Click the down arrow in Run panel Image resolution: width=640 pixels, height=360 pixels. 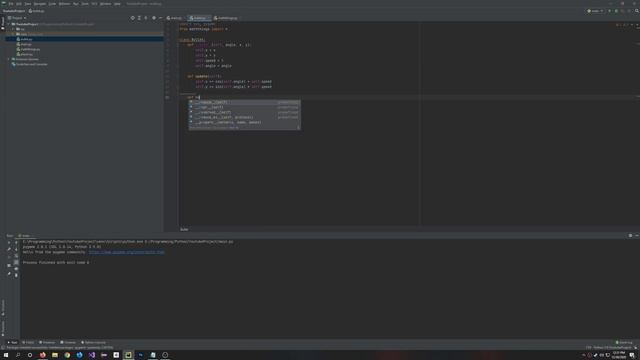pos(16,249)
